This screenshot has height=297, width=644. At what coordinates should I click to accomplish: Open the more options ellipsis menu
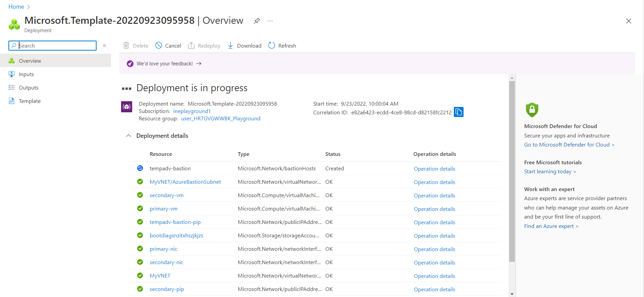coord(270,21)
